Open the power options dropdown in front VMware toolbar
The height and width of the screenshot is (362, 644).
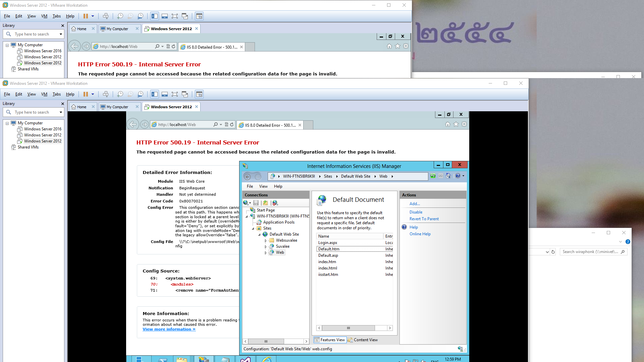point(93,94)
